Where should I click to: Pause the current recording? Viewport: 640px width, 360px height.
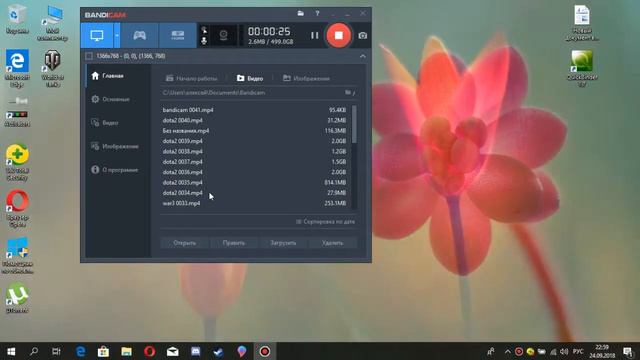[314, 36]
